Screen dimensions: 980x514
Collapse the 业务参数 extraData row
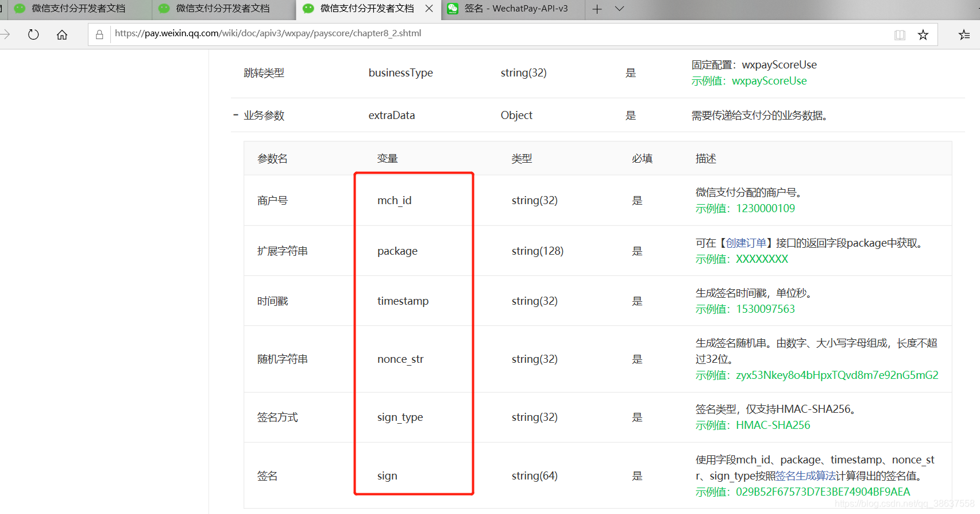[x=236, y=115]
